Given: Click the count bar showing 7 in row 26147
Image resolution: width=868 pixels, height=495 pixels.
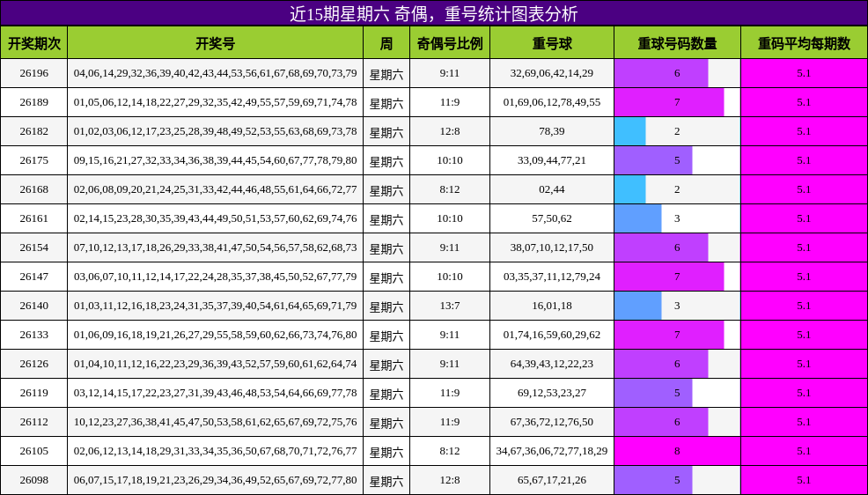Looking at the screenshot, I should pos(669,277).
